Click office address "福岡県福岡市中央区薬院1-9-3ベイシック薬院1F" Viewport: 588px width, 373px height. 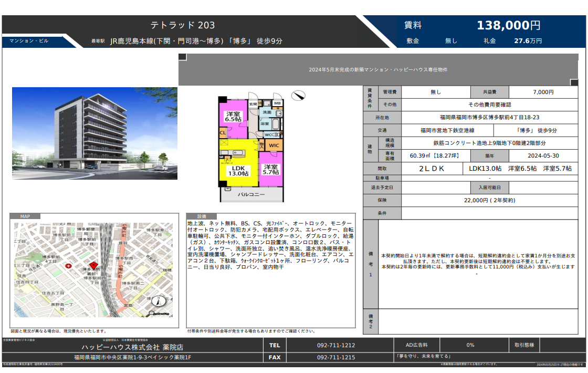point(132,357)
